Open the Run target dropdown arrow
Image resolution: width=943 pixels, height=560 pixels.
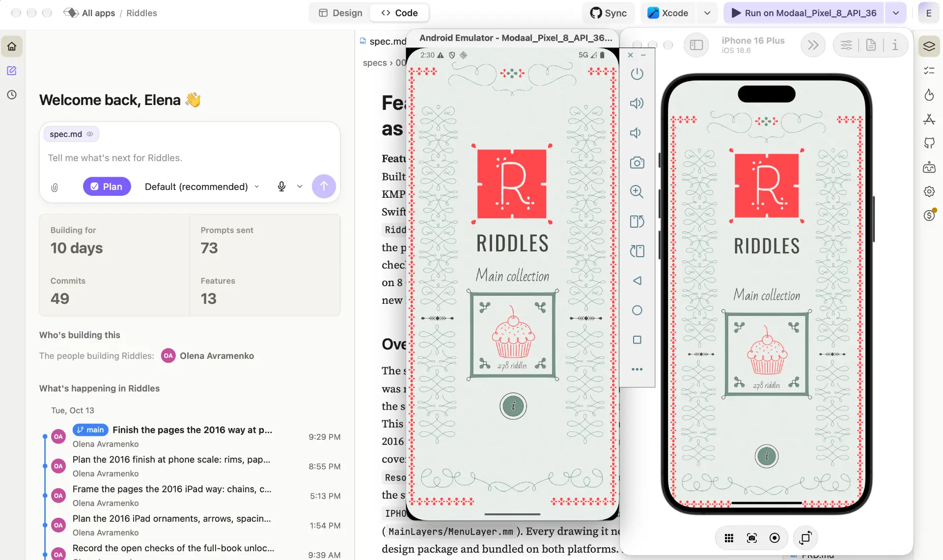pyautogui.click(x=896, y=13)
